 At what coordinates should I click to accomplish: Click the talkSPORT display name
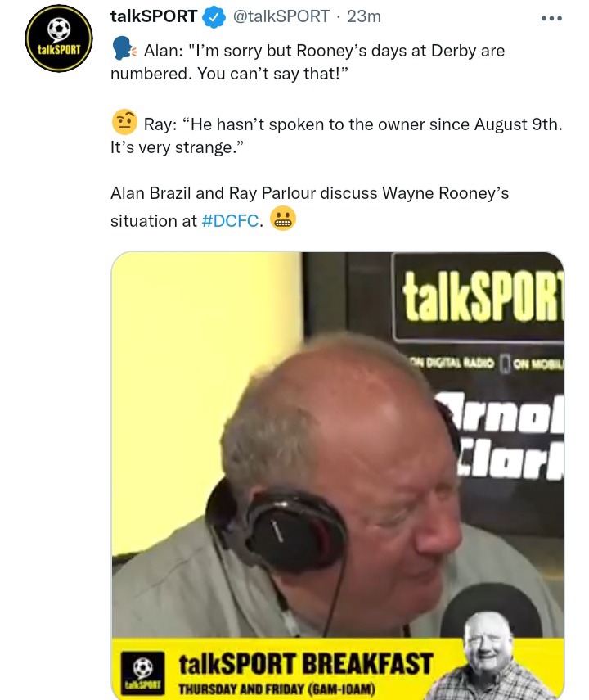[x=154, y=16]
